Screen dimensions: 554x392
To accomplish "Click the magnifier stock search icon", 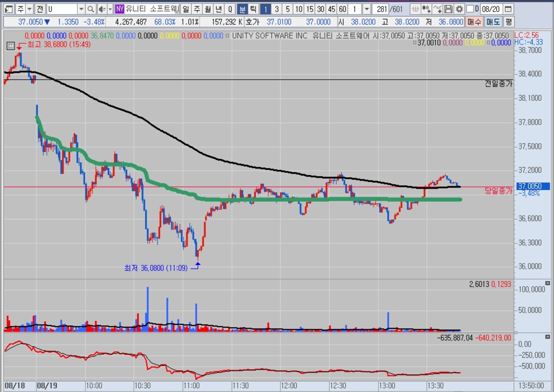I will pos(91,9).
